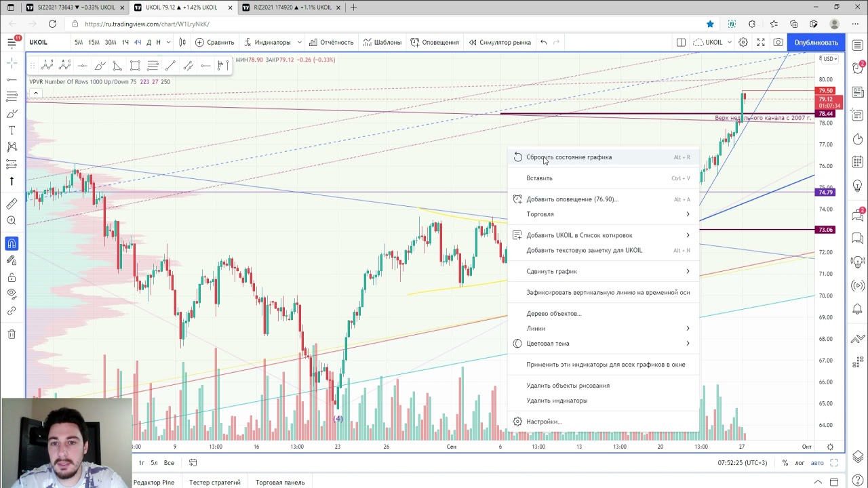Choose Добавить оповещение (76.90) item

[604, 199]
